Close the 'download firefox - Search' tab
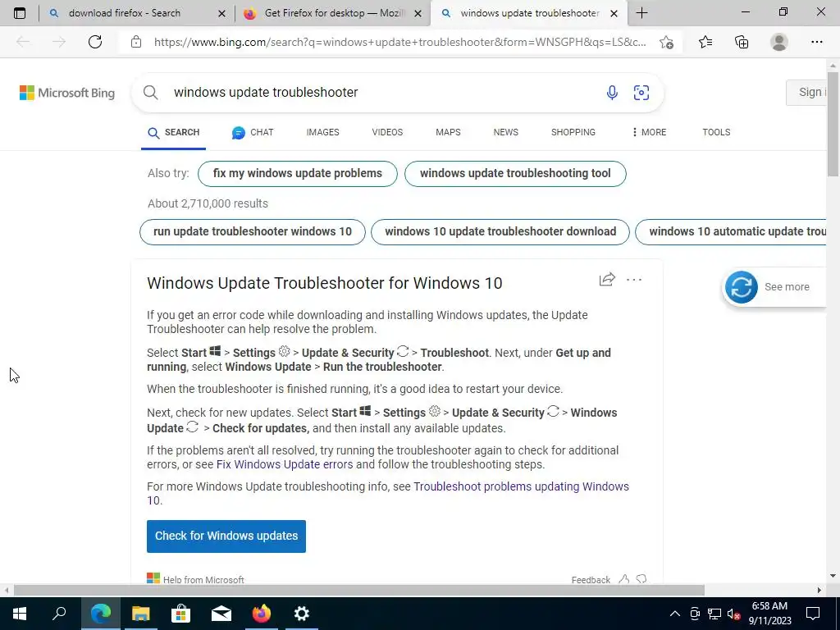 click(x=221, y=13)
